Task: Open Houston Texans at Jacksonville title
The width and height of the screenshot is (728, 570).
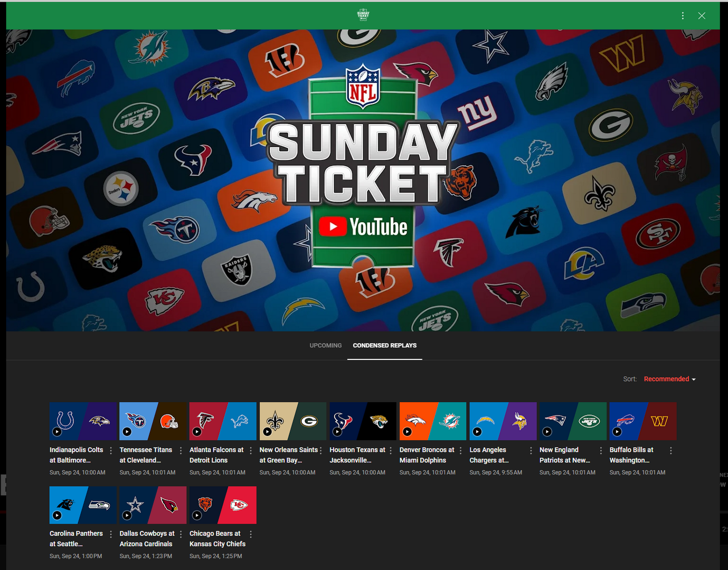Action: [x=357, y=455]
